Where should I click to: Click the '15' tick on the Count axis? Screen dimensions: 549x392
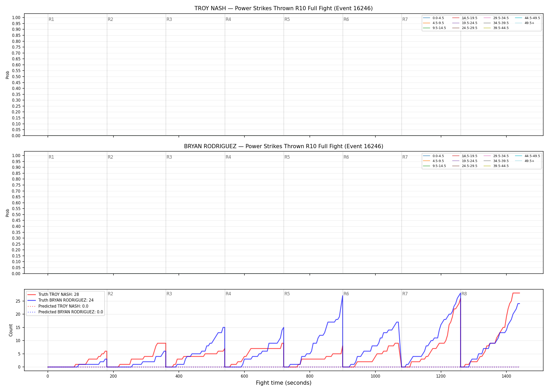tap(18, 327)
